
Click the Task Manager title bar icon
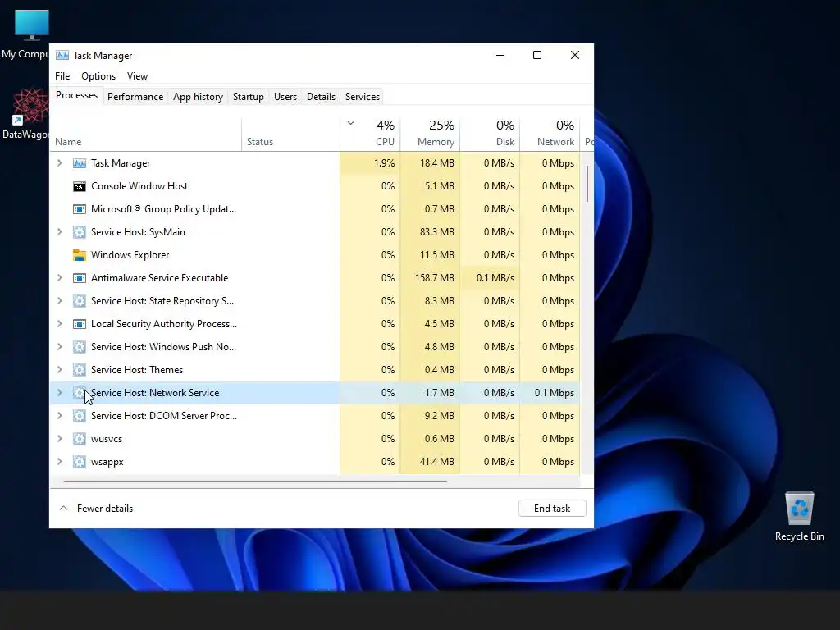click(x=62, y=55)
